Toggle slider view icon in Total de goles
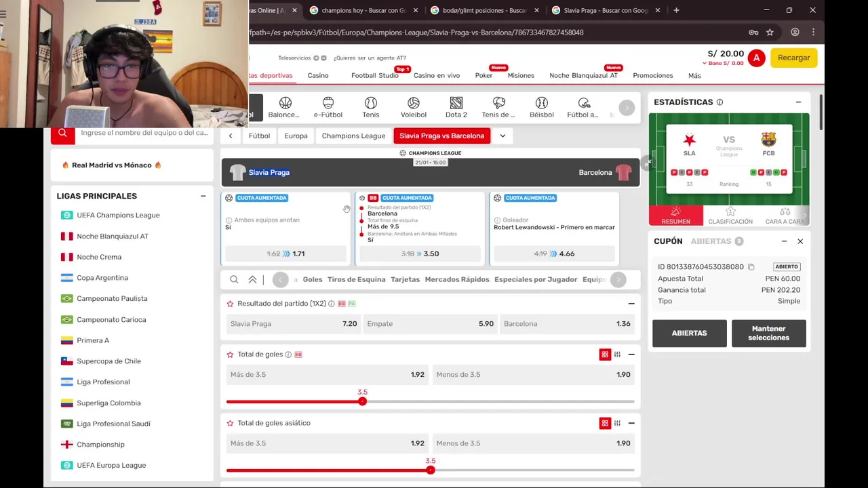The image size is (868, 488). coord(617,354)
